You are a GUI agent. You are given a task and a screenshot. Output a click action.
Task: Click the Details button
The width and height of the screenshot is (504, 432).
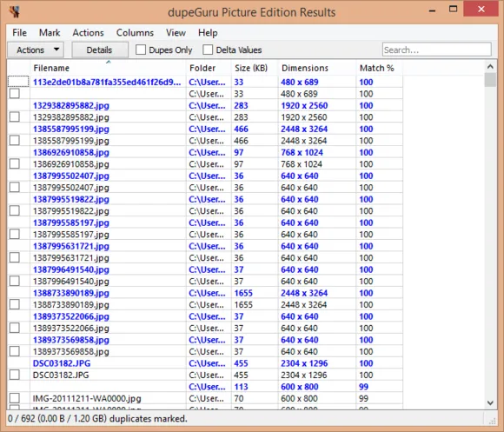pyautogui.click(x=100, y=50)
